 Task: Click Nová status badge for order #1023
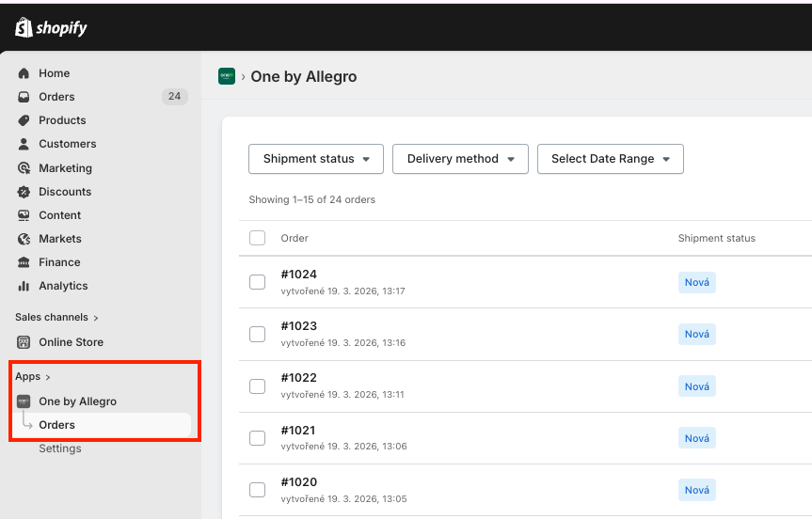[x=697, y=335]
